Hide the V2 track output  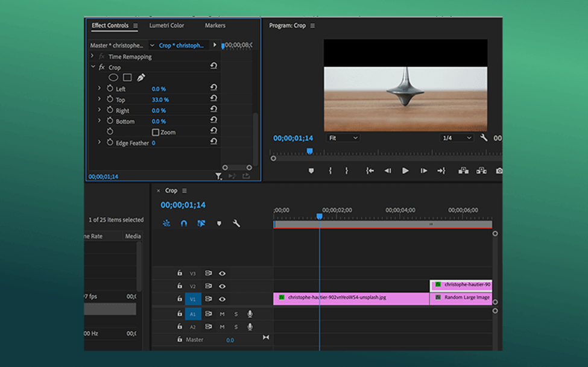tap(223, 286)
